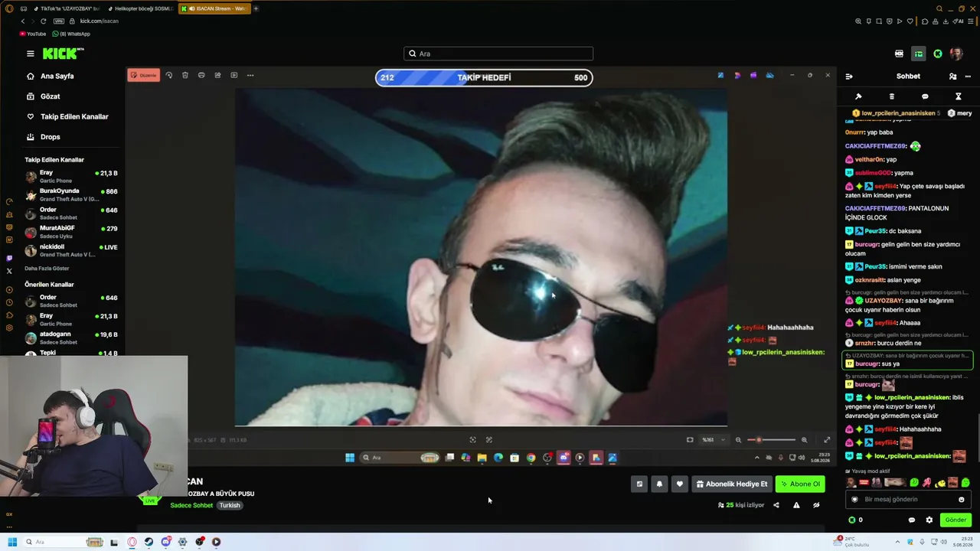Click the rotate icon in photo viewer toolbar
The width and height of the screenshot is (980, 551).
169,75
